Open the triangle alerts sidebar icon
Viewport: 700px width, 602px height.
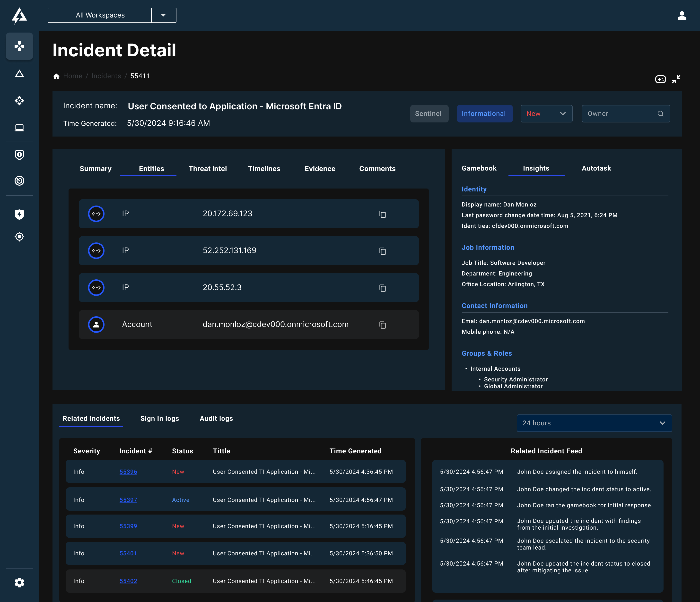coord(19,74)
